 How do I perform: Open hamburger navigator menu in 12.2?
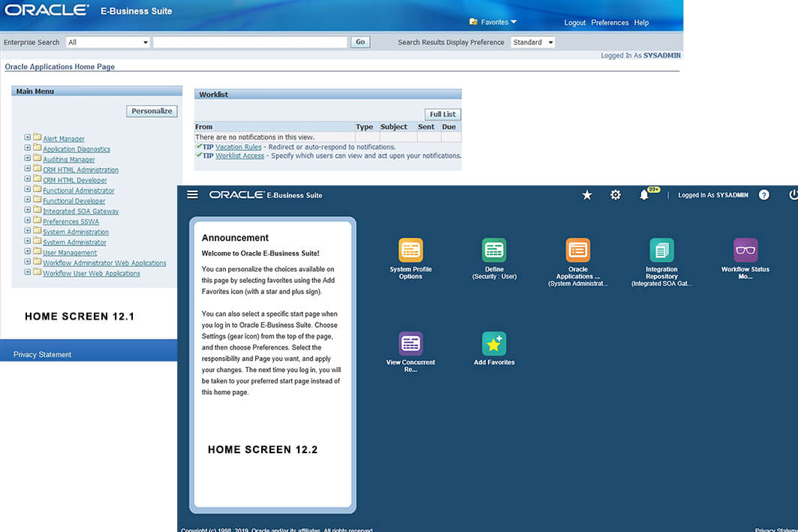click(x=192, y=194)
